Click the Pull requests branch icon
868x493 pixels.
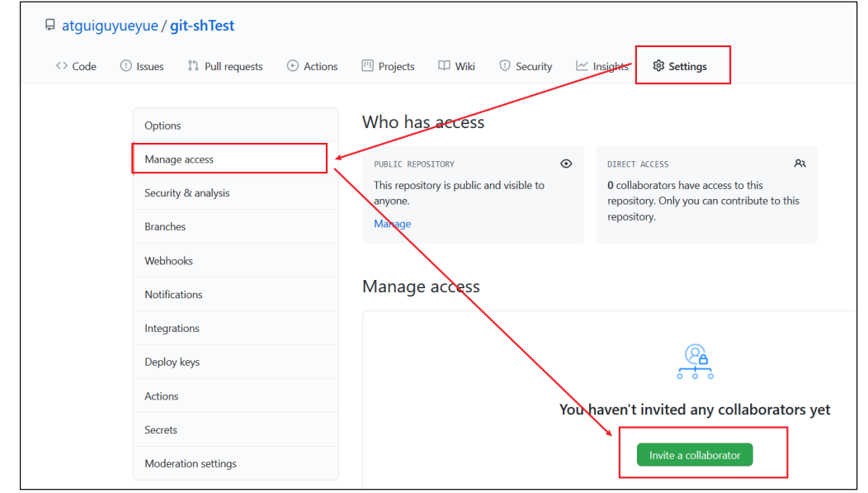point(192,66)
